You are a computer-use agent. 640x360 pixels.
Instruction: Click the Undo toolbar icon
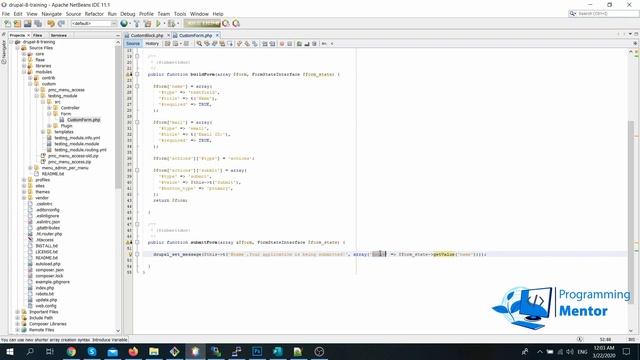pos(51,24)
